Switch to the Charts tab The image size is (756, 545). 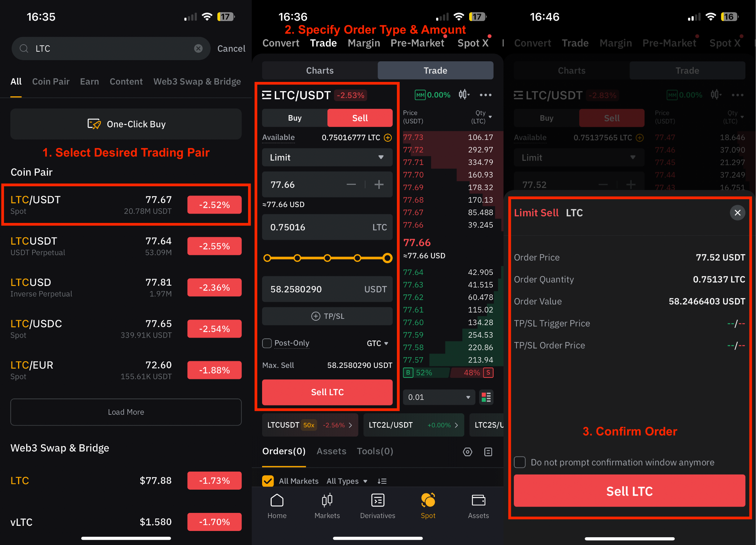point(320,70)
